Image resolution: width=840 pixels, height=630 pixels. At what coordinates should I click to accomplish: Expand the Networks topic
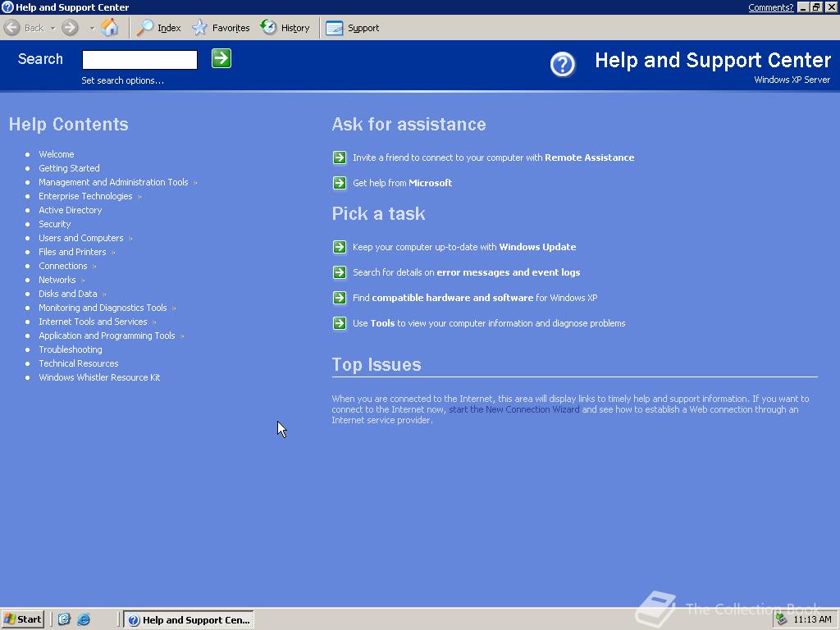click(57, 280)
